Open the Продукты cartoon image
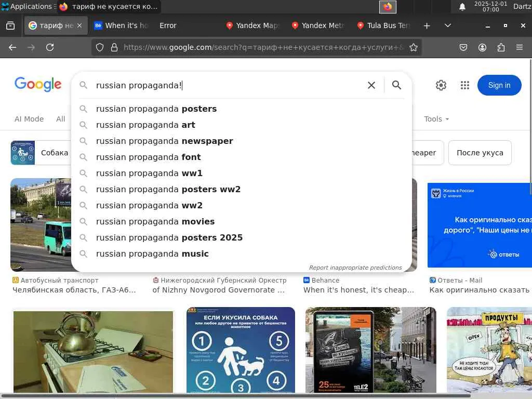 tap(489, 350)
